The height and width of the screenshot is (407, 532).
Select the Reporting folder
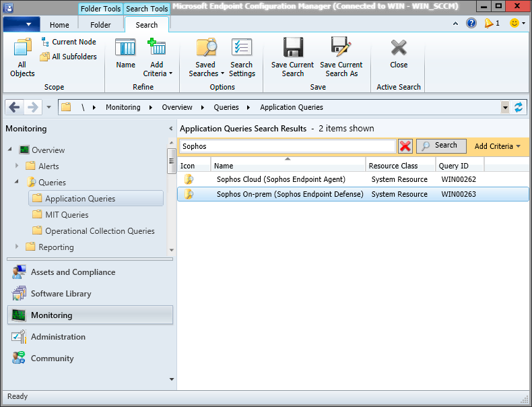50,247
